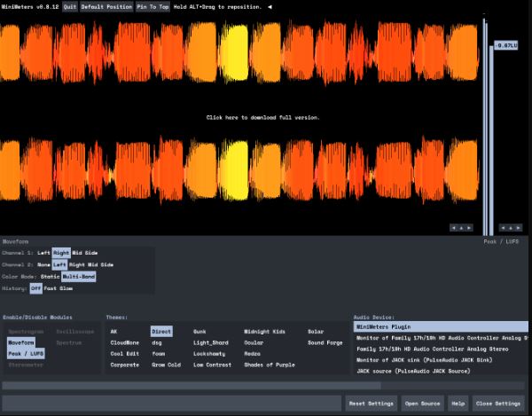The height and width of the screenshot is (416, 532).
Task: Set Channel 1 to Mid
Action: click(77, 253)
